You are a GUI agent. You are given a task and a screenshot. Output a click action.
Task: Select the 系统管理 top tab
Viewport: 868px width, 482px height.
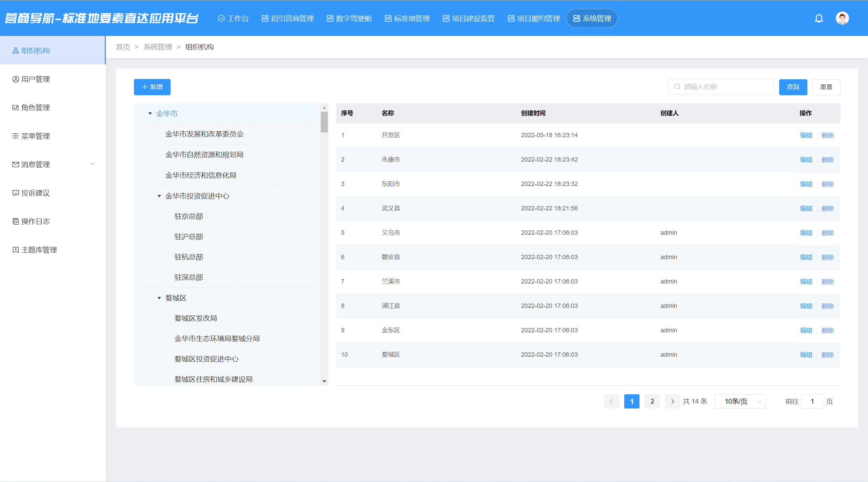592,18
